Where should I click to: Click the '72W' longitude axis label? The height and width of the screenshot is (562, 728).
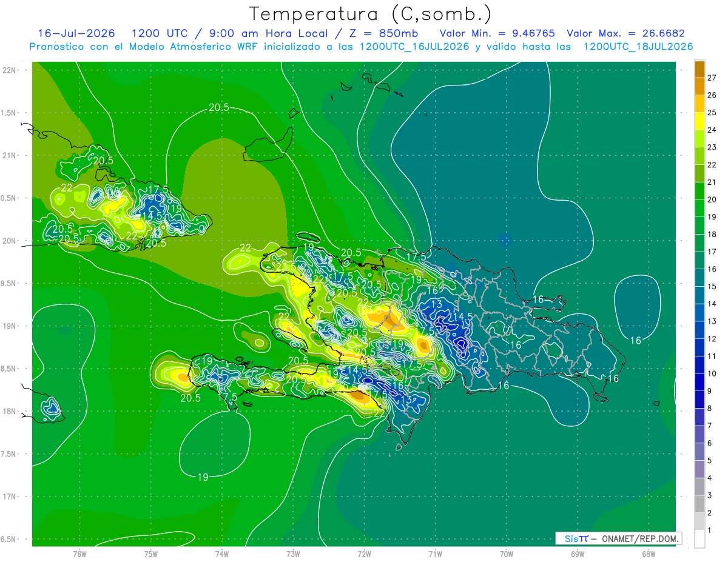[364, 554]
